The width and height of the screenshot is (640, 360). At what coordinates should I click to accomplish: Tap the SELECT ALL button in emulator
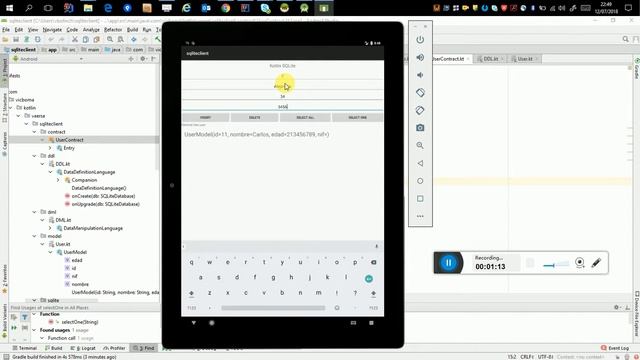(305, 118)
